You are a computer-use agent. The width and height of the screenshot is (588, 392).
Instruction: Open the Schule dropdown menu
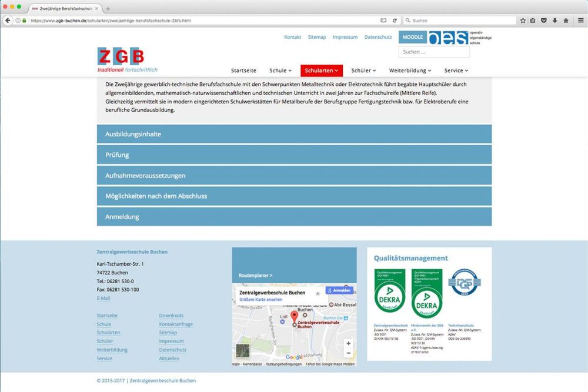(x=280, y=70)
